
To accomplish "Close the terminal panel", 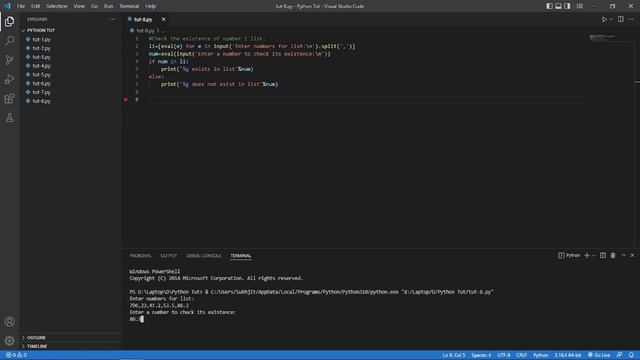I will (632, 256).
